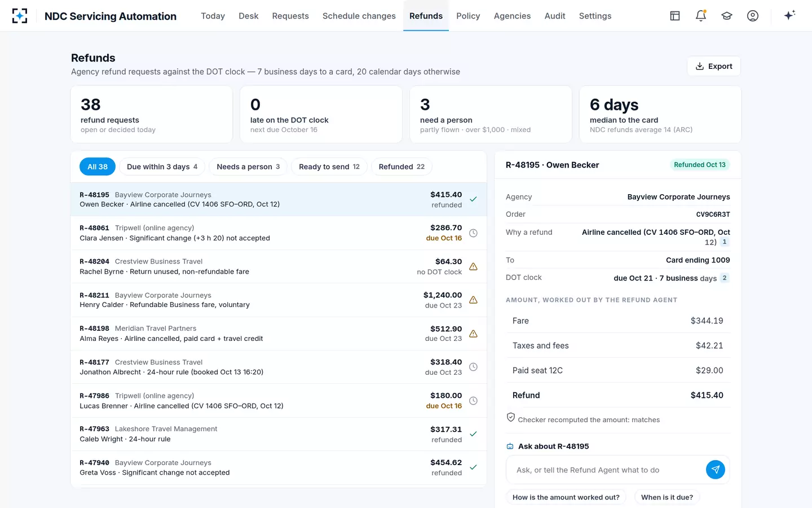Select refund row R-48204 Rachel Byrne
Screen dimensions: 812x508
(x=279, y=266)
